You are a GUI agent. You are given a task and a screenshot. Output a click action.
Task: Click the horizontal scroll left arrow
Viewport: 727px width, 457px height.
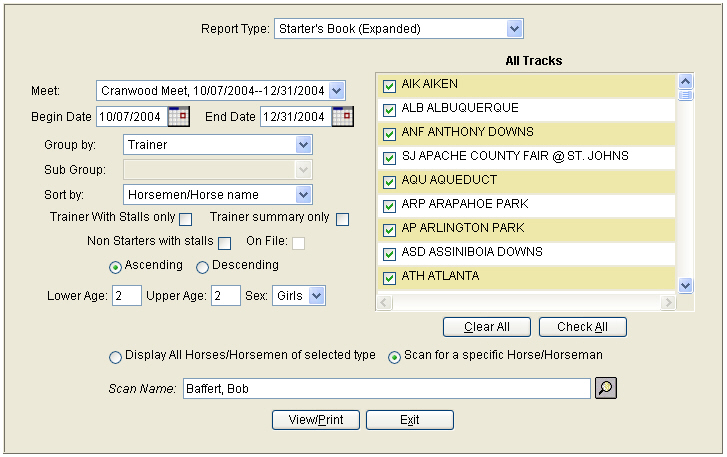tap(384, 303)
